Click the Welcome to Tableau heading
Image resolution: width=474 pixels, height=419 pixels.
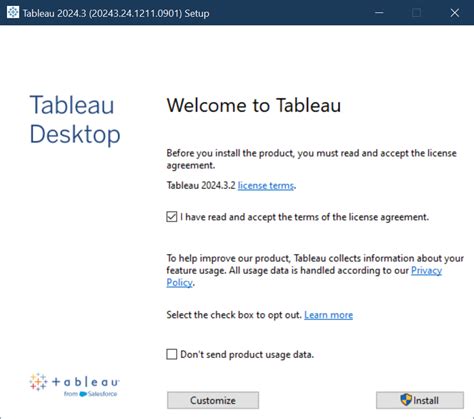[254, 105]
